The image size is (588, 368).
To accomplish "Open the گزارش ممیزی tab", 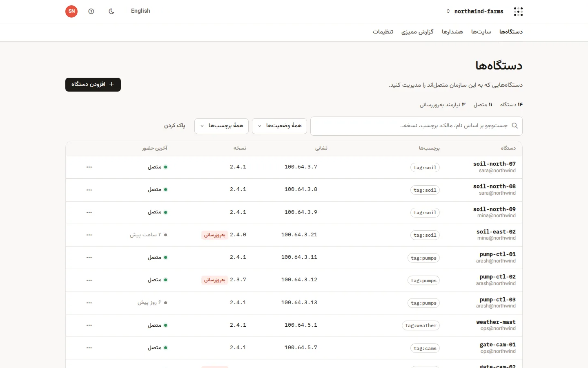I will 417,32.
